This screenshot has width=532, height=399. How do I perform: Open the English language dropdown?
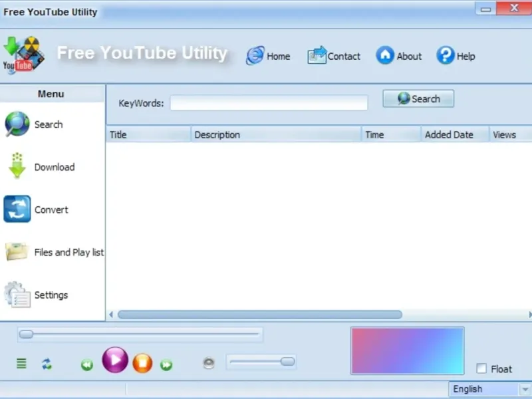[x=490, y=389]
